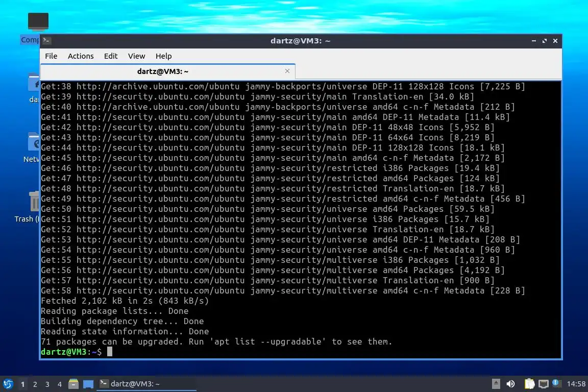Open the Actions menu
The width and height of the screenshot is (588, 392).
pyautogui.click(x=81, y=56)
